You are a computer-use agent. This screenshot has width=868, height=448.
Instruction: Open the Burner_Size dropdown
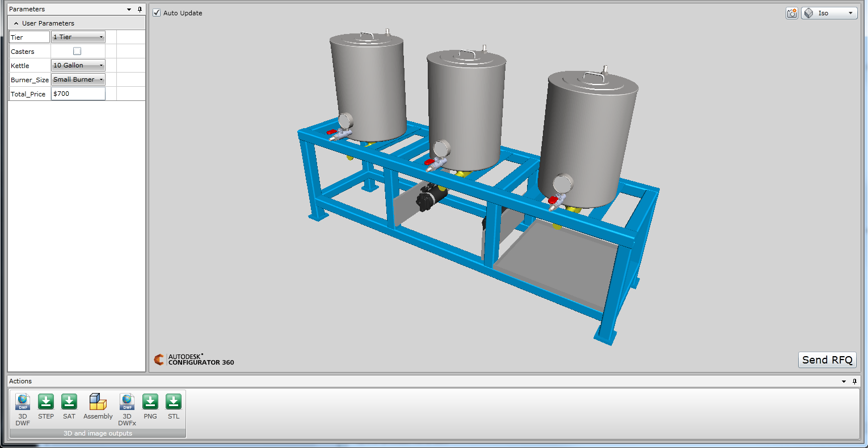(78, 79)
